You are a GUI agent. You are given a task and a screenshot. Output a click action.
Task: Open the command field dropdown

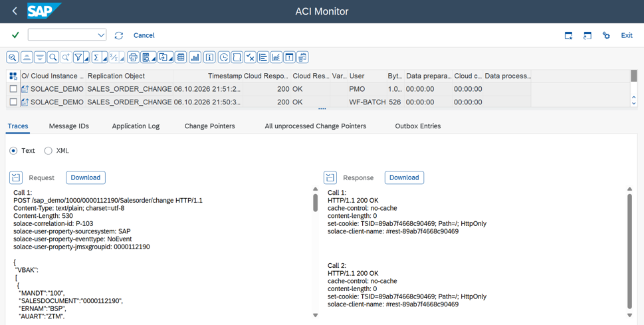click(x=101, y=35)
